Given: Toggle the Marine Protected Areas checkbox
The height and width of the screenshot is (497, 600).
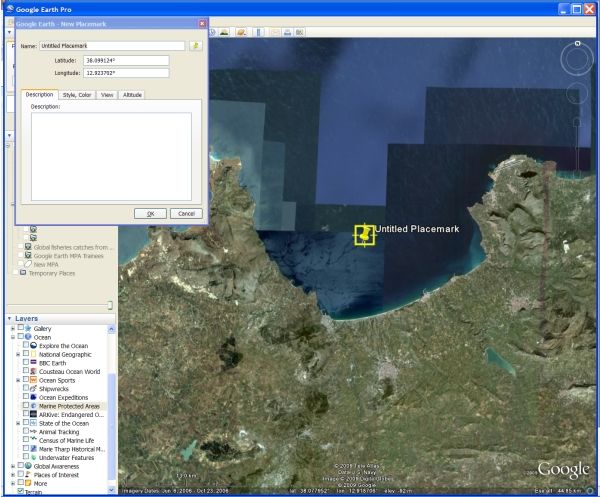Looking at the screenshot, I should pos(26,406).
